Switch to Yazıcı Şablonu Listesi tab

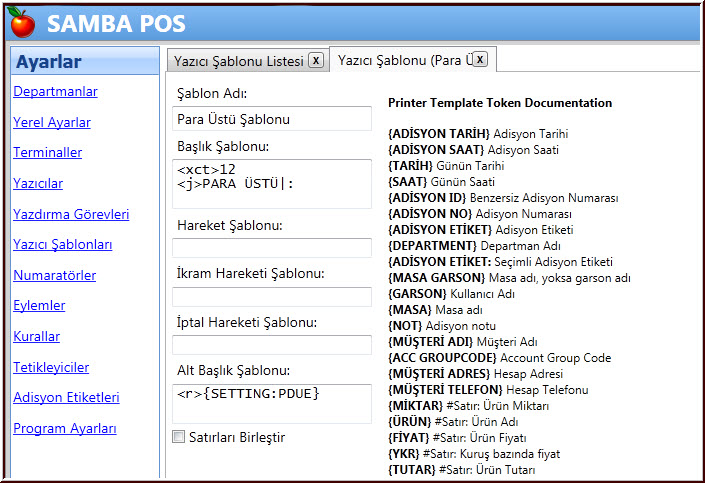click(238, 61)
